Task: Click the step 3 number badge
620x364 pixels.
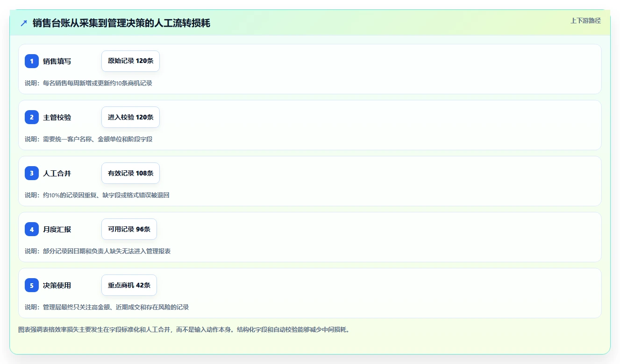Action: pyautogui.click(x=32, y=173)
